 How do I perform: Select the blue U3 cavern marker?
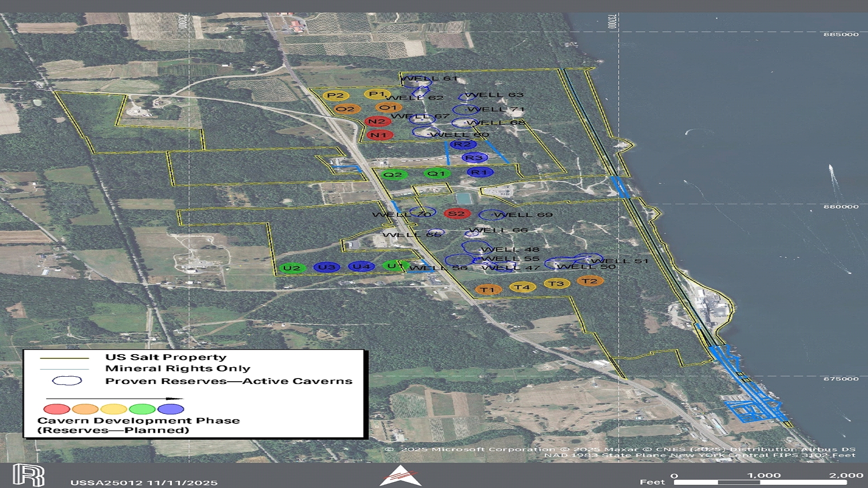coord(327,267)
